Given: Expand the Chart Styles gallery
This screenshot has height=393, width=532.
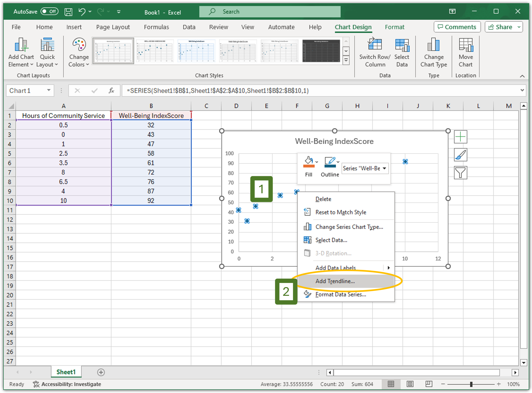Looking at the screenshot, I should point(346,60).
